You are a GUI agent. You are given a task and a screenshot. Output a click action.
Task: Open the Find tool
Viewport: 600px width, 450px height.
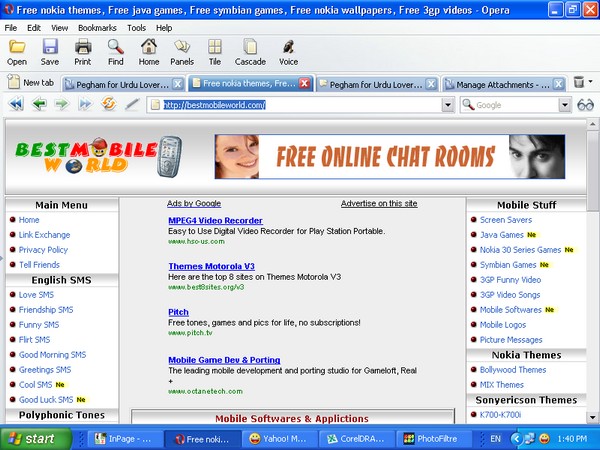pos(116,52)
